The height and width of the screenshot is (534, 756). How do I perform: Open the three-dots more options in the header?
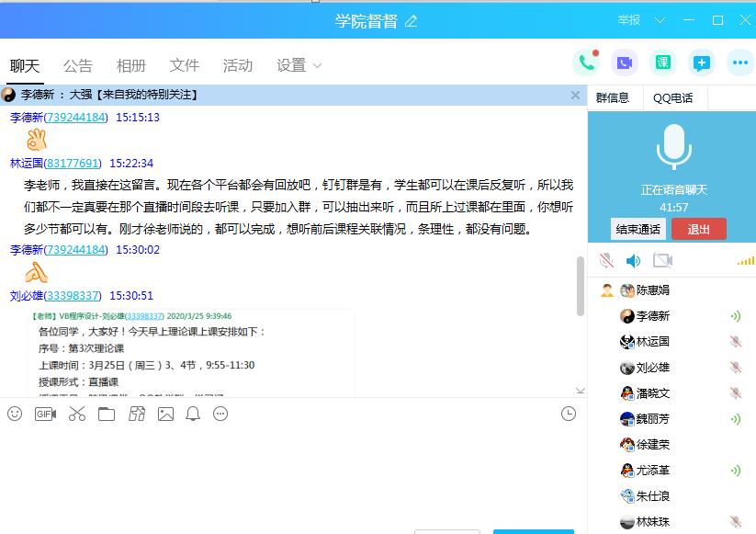click(740, 62)
